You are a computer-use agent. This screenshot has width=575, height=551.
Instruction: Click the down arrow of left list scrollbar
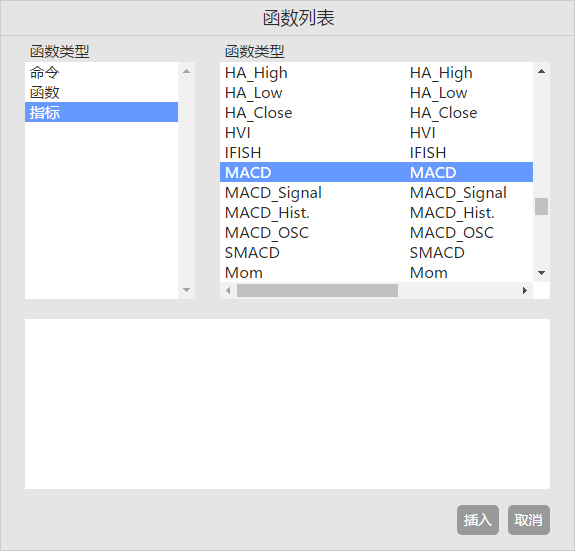pyautogui.click(x=186, y=290)
